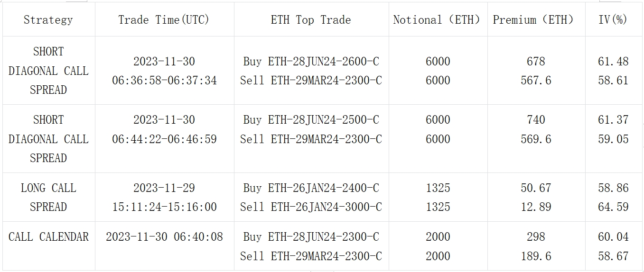Select the 15:11:24-15:16:00 trade time
This screenshot has width=644, height=272.
[x=164, y=207]
